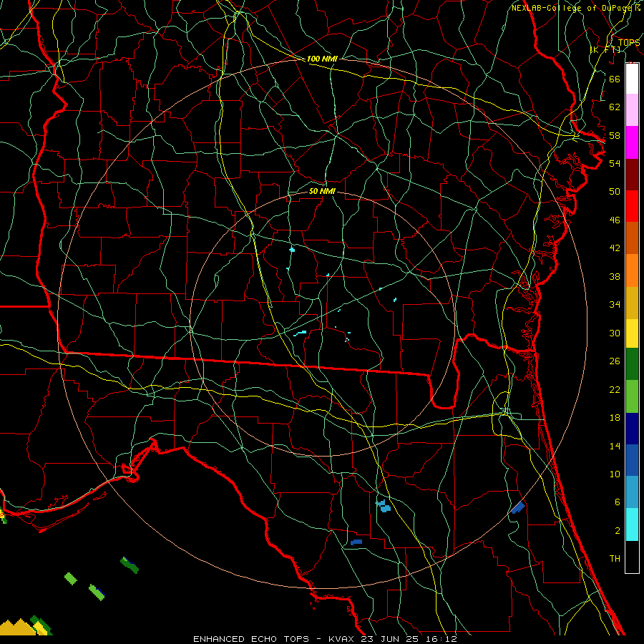The width and height of the screenshot is (644, 644).
Task: Click the navy blue legend swatch
Action: (x=632, y=429)
